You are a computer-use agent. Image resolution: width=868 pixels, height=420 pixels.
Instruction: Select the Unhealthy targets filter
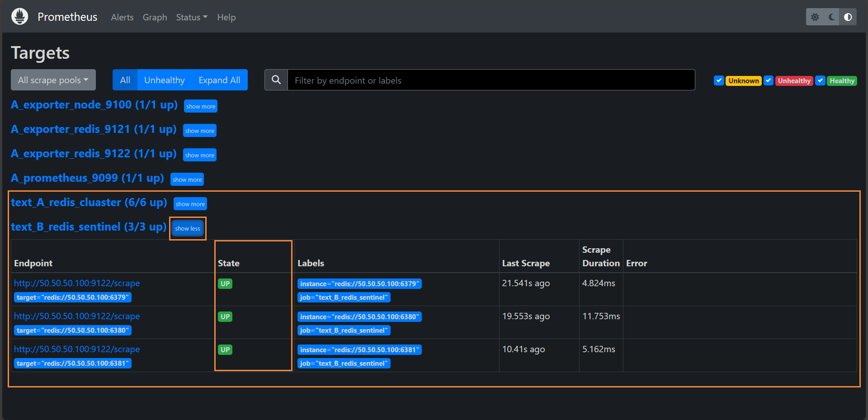point(165,80)
